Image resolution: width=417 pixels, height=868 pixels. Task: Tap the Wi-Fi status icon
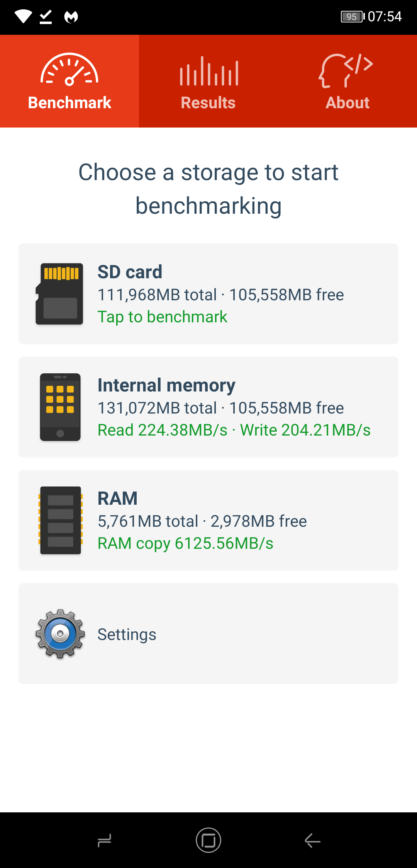tap(23, 16)
